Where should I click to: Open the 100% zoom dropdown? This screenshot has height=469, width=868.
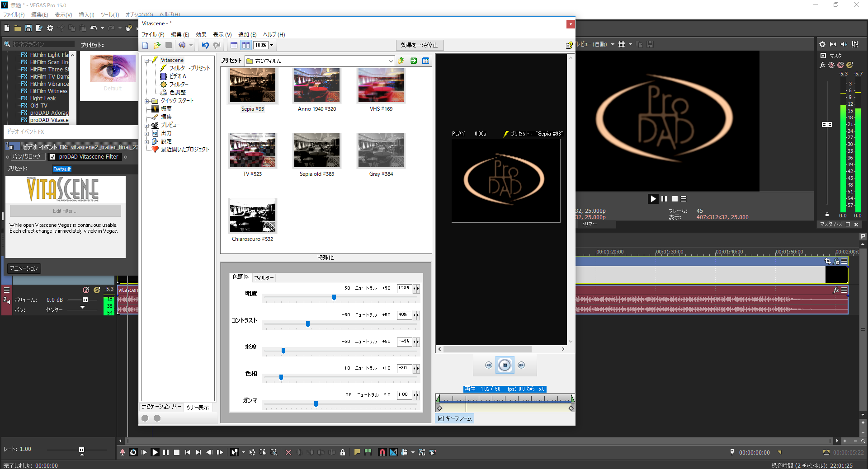272,45
